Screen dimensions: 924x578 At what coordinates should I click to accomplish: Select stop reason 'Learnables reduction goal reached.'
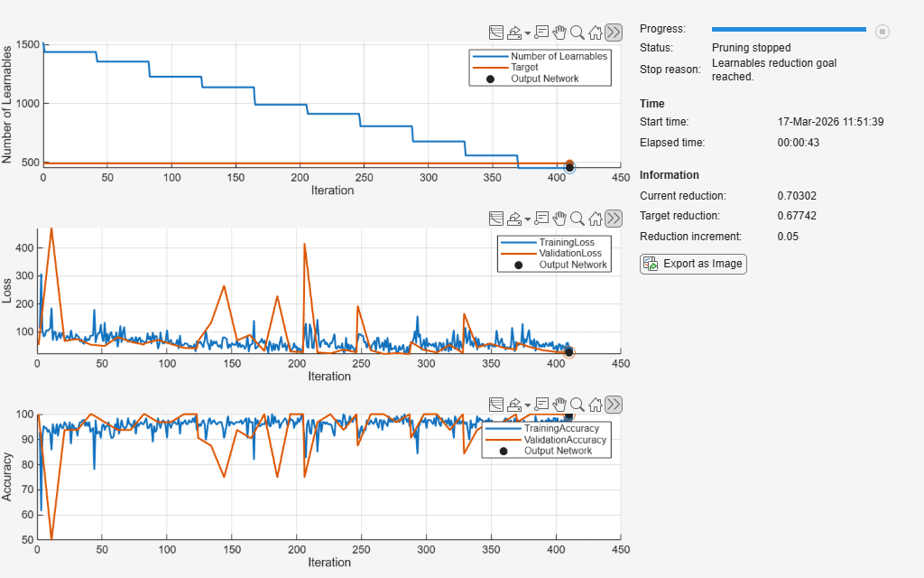(774, 70)
